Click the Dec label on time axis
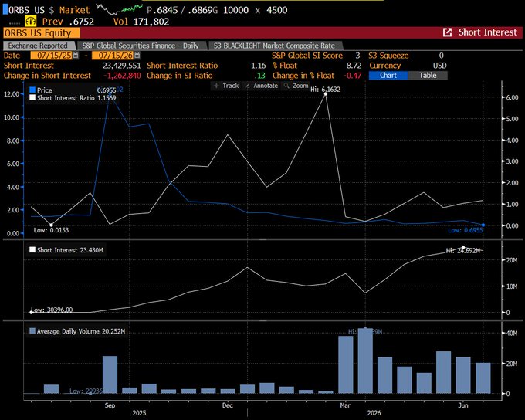 point(227,405)
